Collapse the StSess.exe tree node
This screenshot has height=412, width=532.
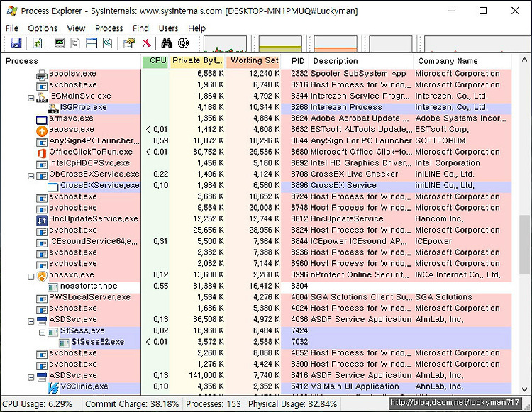(x=42, y=333)
